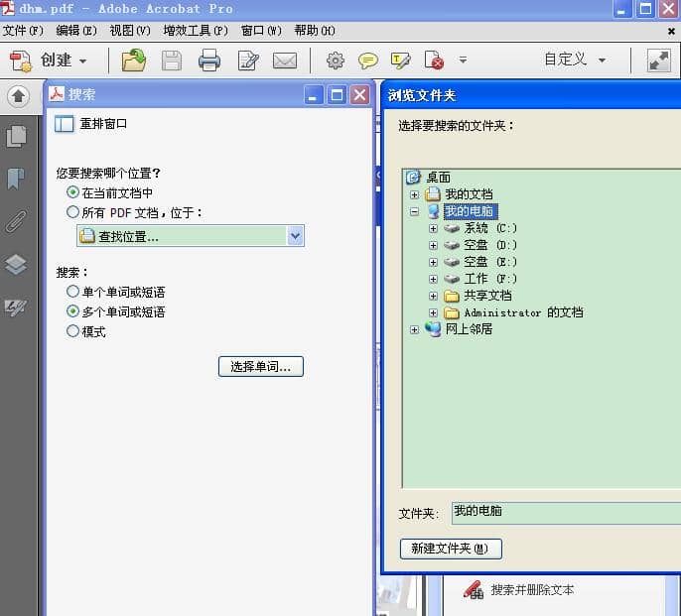
Task: Open the Window (窗口) menu
Action: pos(261,31)
